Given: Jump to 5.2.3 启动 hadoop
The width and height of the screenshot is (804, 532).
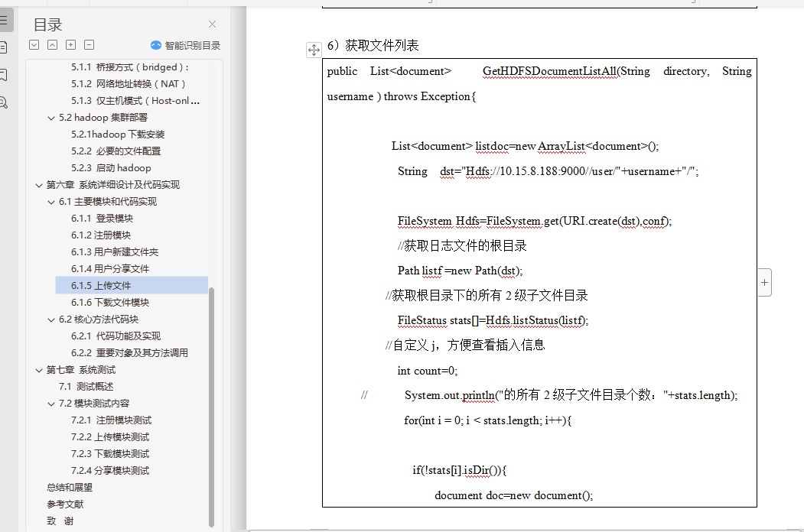Looking at the screenshot, I should (111, 167).
